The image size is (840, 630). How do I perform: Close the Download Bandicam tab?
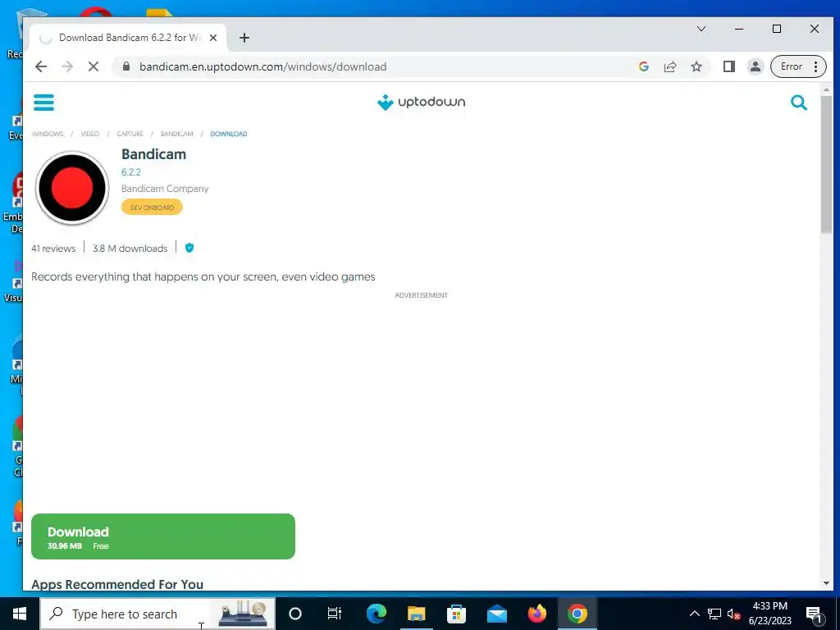213,38
